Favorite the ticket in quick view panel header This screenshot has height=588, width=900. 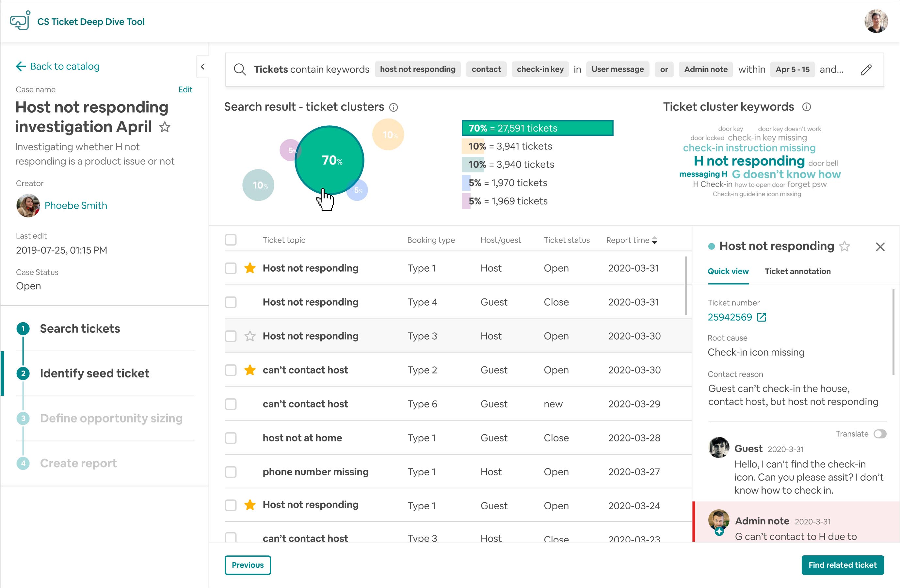(x=844, y=246)
